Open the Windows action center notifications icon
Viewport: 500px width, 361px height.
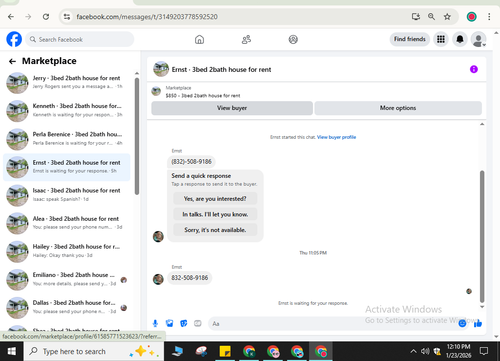[484, 351]
